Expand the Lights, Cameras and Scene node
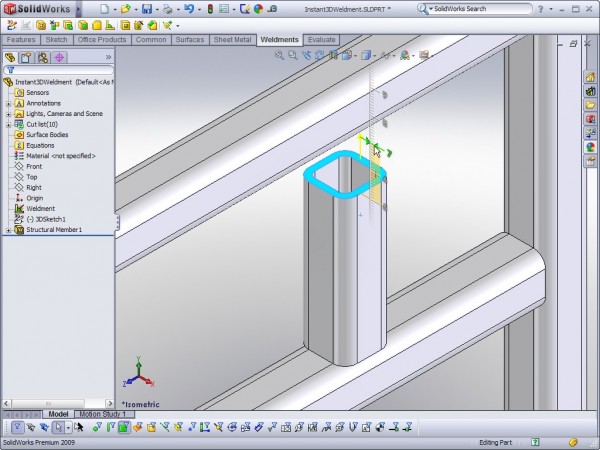This screenshot has height=450, width=600. [8, 114]
